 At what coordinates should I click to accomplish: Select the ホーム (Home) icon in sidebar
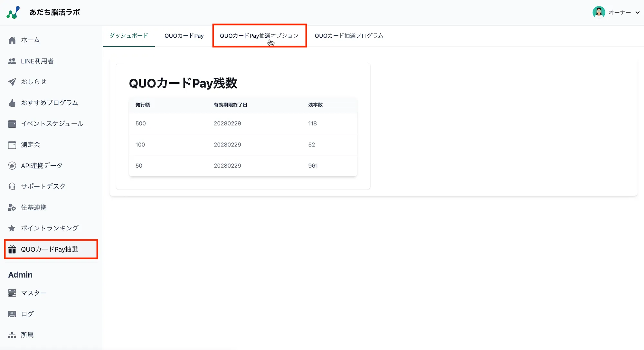(x=12, y=40)
